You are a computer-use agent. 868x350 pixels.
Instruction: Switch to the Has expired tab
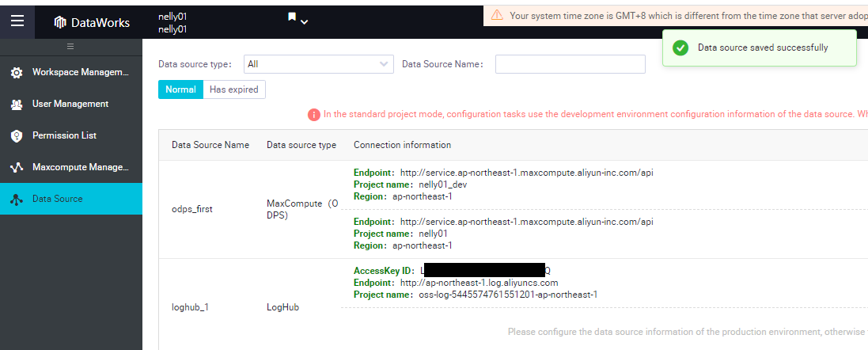pos(234,89)
